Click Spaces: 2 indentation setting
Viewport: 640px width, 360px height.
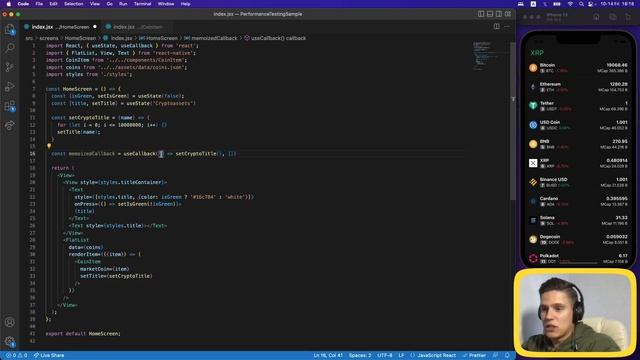coord(360,355)
